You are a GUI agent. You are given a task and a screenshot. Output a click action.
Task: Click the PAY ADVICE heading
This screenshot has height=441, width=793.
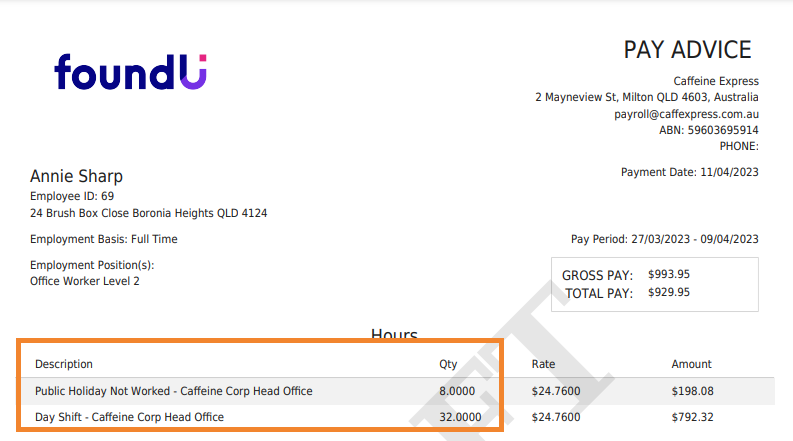pos(687,50)
